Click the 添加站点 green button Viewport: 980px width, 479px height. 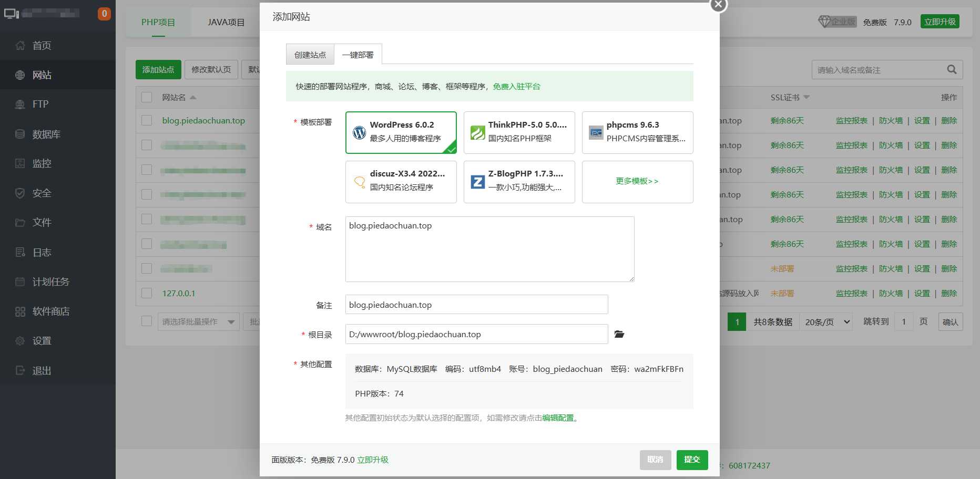(158, 69)
